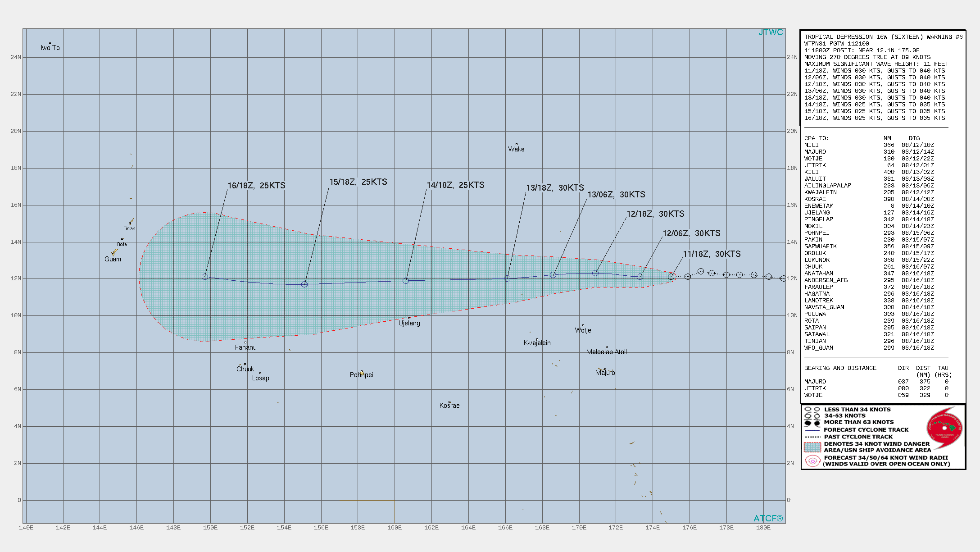
Task: Click the '13/18Z, 30KTS' map label
Action: 555,188
